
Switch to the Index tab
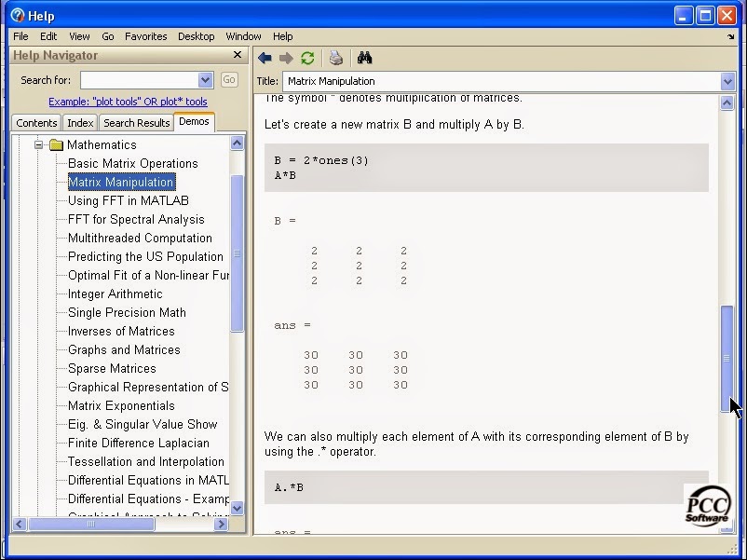pos(79,122)
